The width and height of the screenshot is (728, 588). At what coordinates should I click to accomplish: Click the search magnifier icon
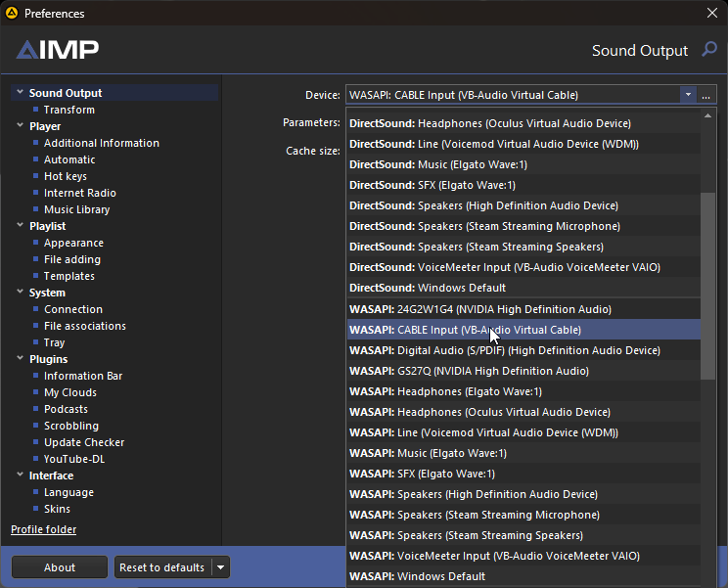coord(709,49)
